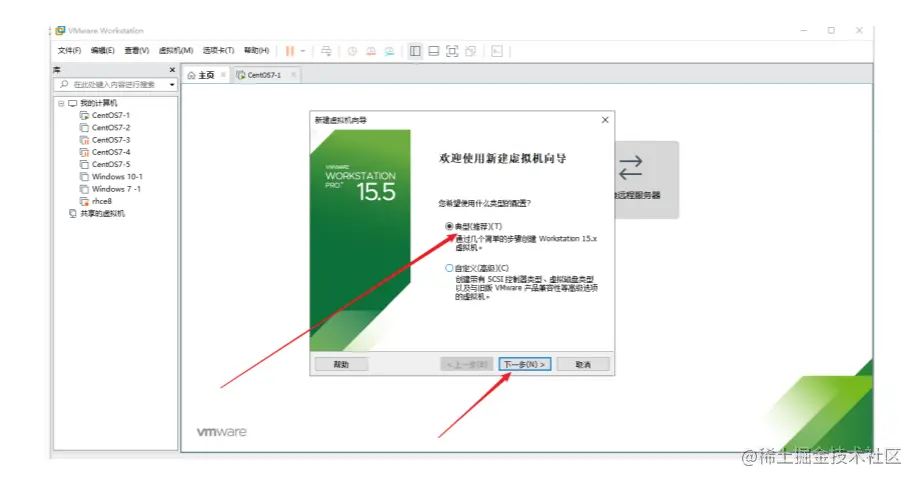Click the search magnifier icon in library

(x=64, y=84)
